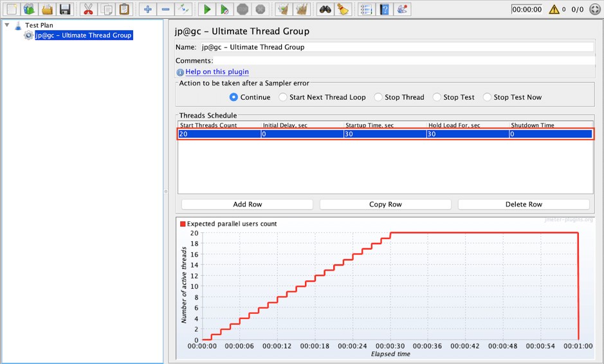Click the Shutdown test icon

pyautogui.click(x=261, y=9)
